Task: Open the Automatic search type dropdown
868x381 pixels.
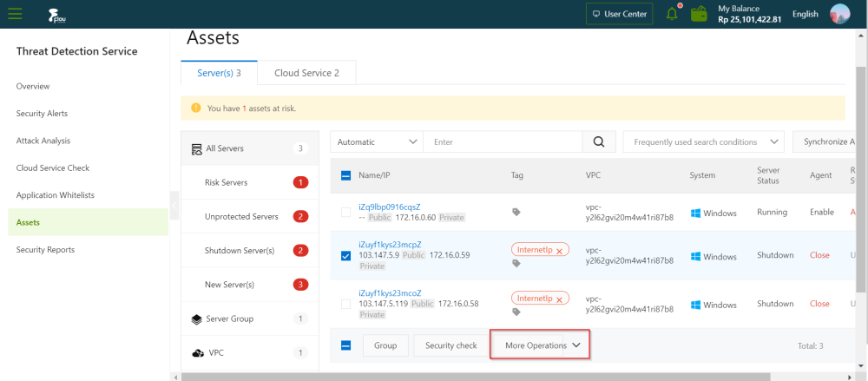Action: (x=377, y=141)
